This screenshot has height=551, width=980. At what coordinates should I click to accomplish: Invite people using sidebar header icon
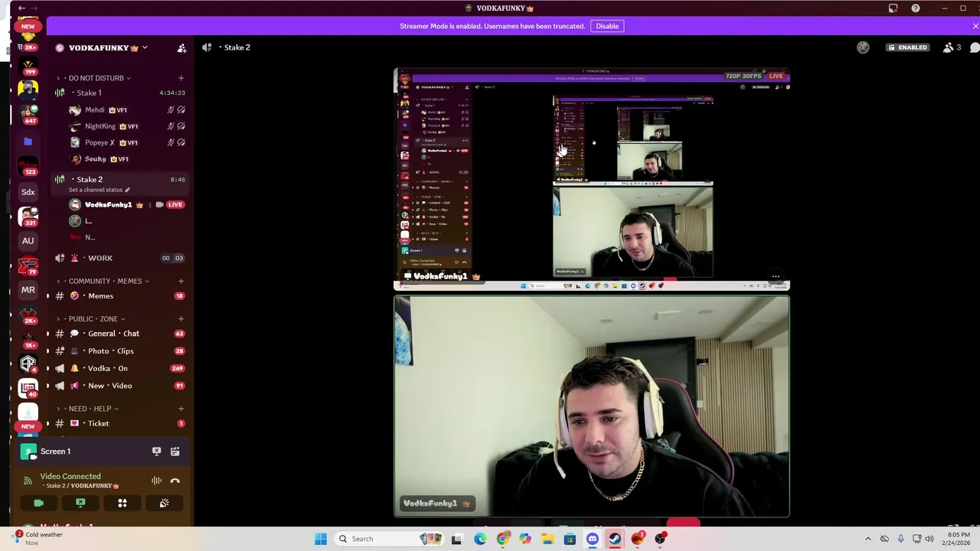181,47
